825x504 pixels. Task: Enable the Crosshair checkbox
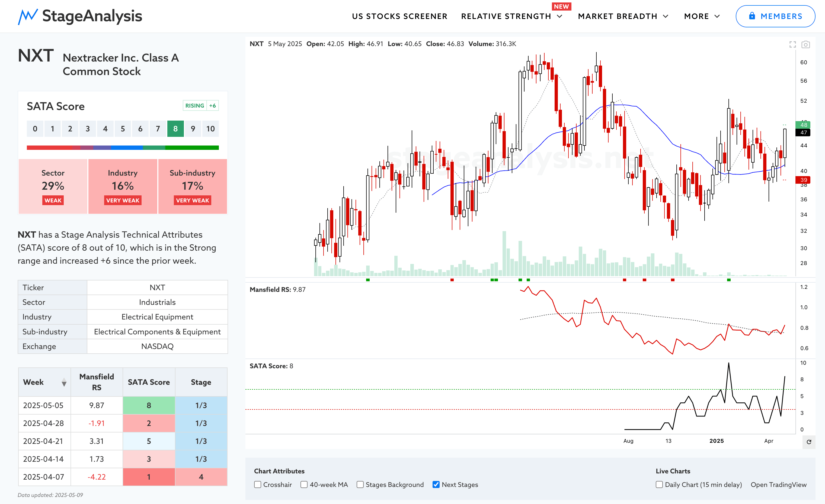257,484
